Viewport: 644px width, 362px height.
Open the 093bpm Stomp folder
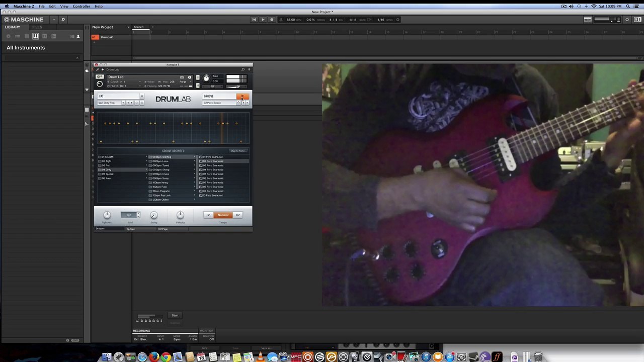coord(172,169)
